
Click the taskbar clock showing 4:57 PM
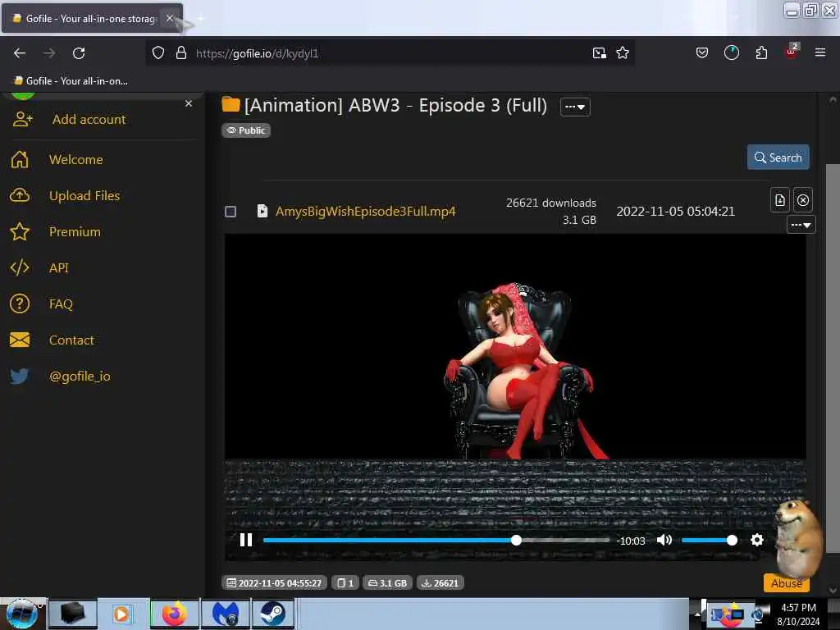pos(798,614)
